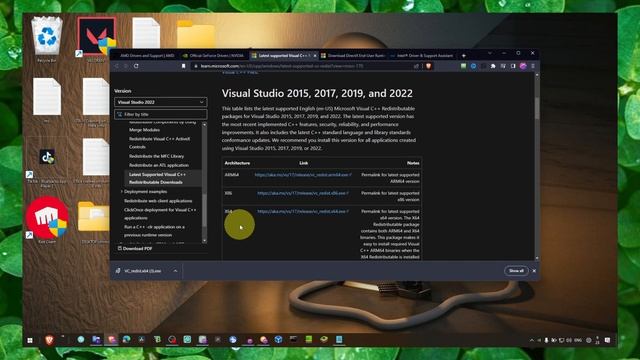Open the VC_redist.x64 download item chevron

pyautogui.click(x=175, y=271)
